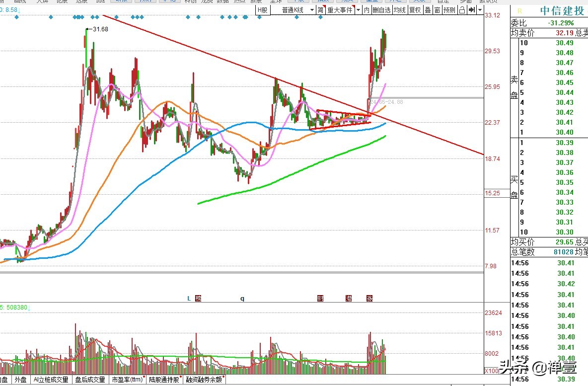Toggle the padlock lock icon
The image size is (588, 386).
click(x=462, y=10)
